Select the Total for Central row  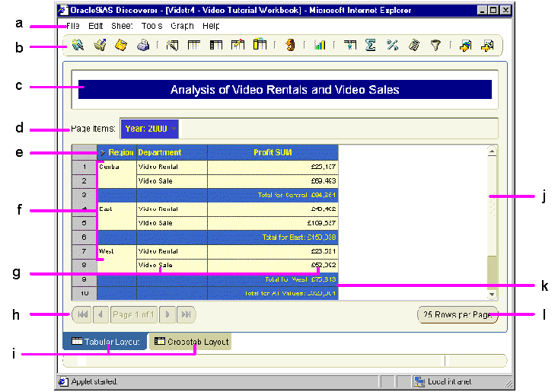click(218, 195)
